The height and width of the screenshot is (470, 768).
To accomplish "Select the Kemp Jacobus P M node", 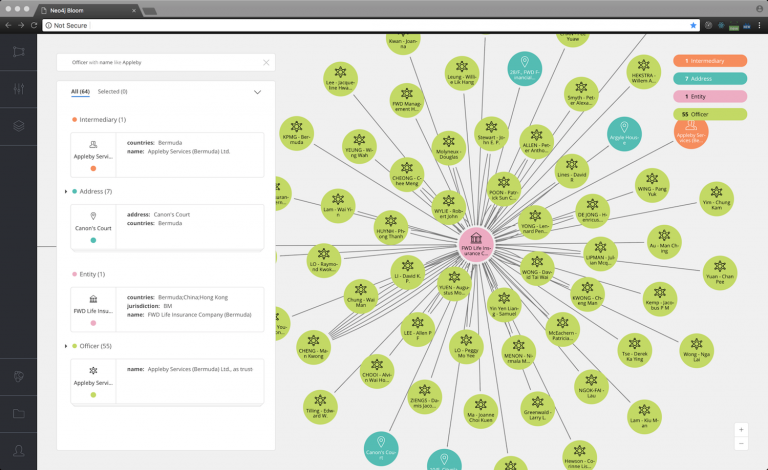I will [x=660, y=299].
